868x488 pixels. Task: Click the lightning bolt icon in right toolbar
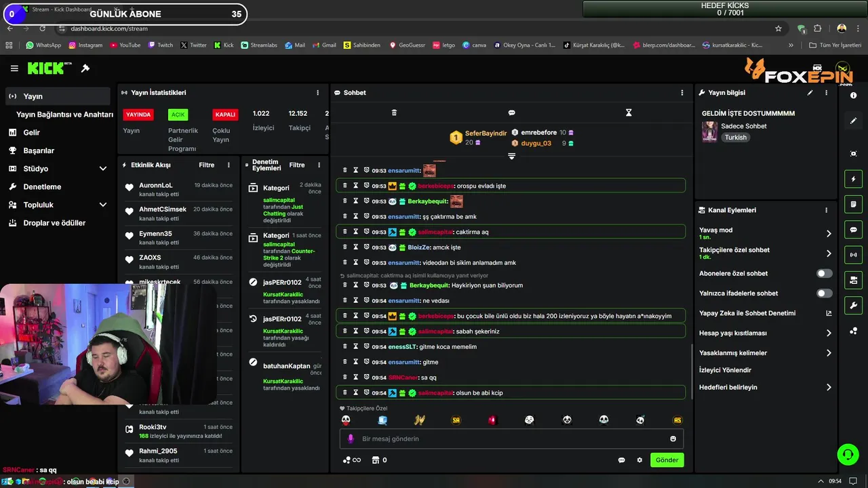tap(853, 179)
